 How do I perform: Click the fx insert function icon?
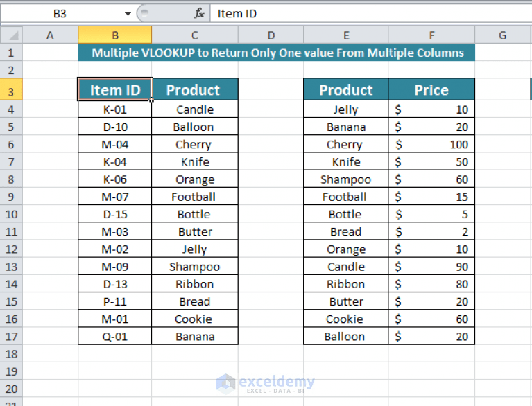tap(199, 14)
